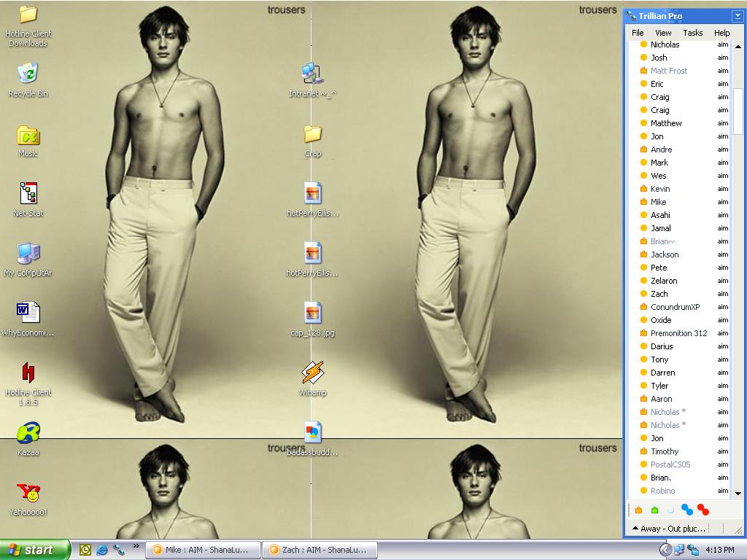The height and width of the screenshot is (560, 747).
Task: Select contact ConundrumXP in the buddy list
Action: [678, 307]
